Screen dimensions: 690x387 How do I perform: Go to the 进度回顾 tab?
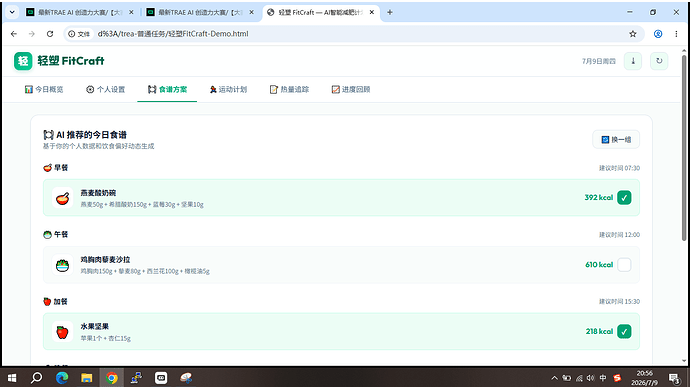coord(351,89)
